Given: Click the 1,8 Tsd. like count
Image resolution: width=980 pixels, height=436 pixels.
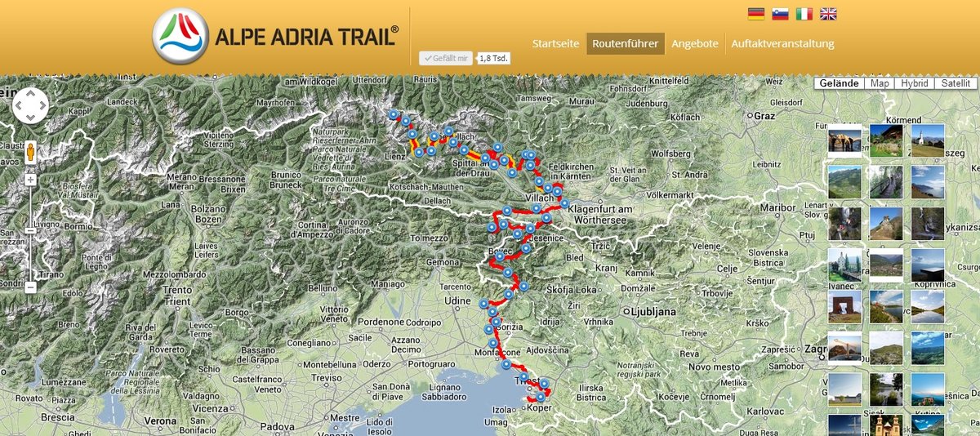Looking at the screenshot, I should [492, 58].
